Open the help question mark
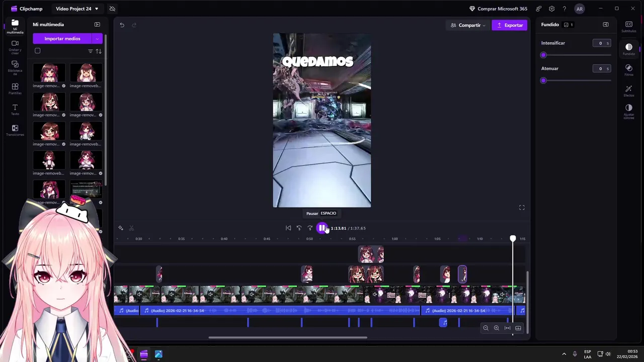Viewport: 644px width, 362px height. pyautogui.click(x=565, y=9)
